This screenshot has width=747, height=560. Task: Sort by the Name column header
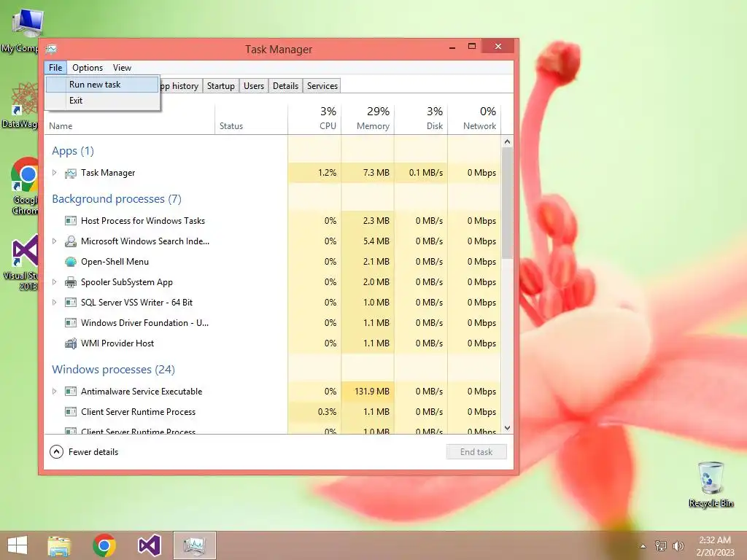click(x=130, y=118)
